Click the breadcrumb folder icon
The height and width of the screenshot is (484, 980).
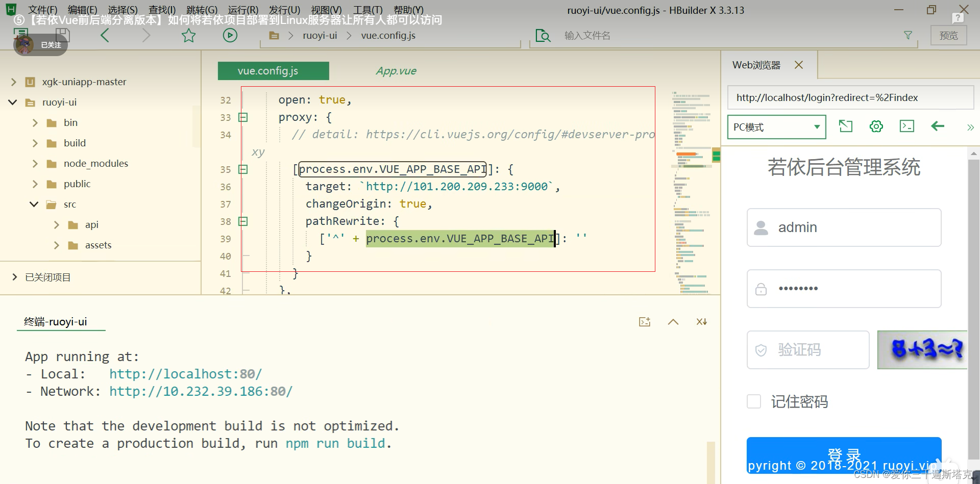pos(274,36)
